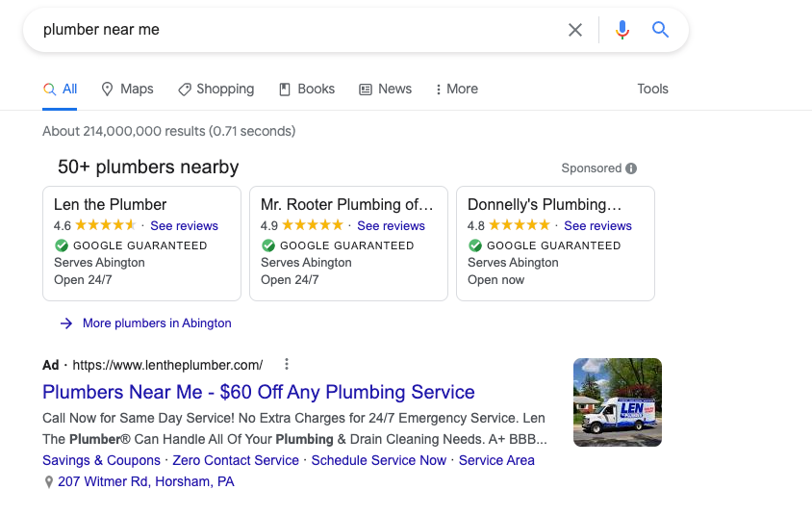Click the map pin icon beside Witmer Rd address
Image resolution: width=812 pixels, height=516 pixels.
click(49, 482)
